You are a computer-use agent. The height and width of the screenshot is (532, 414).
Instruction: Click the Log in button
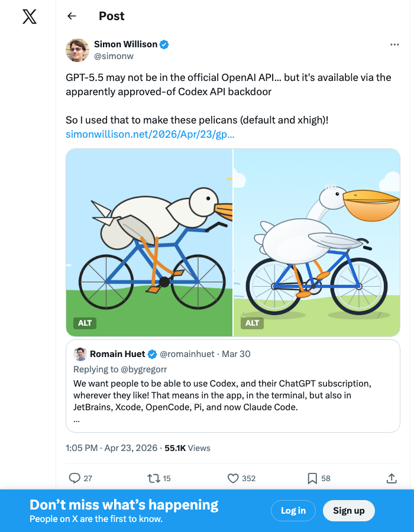(293, 511)
